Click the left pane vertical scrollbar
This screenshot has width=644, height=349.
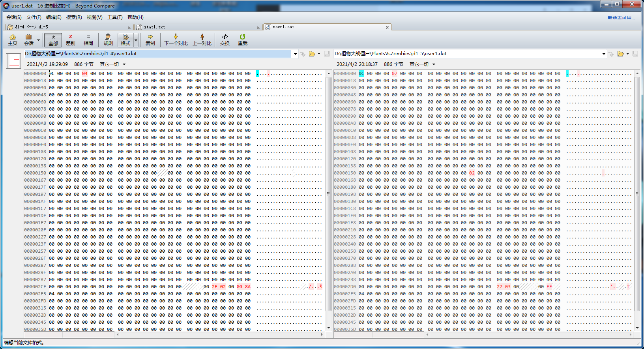328,193
